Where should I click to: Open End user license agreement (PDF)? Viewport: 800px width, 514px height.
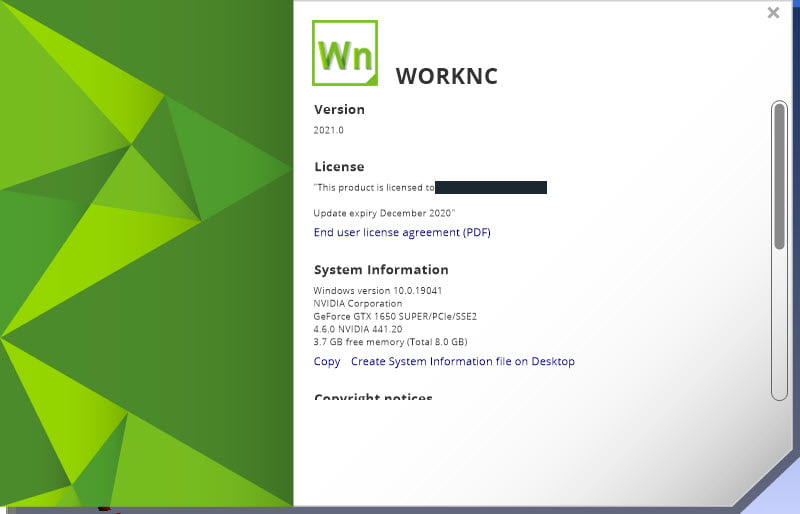402,232
